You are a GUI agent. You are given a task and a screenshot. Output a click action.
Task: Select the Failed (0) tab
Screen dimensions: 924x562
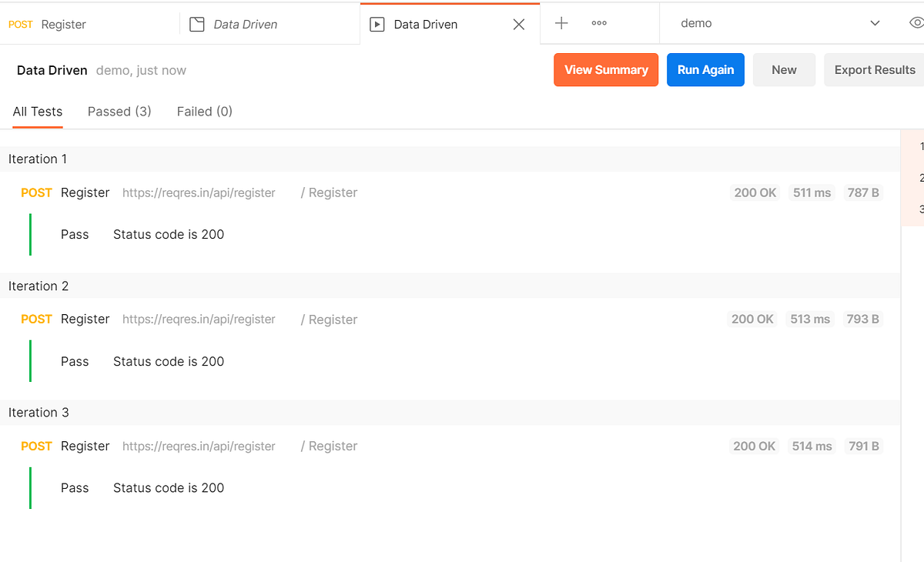pyautogui.click(x=205, y=112)
